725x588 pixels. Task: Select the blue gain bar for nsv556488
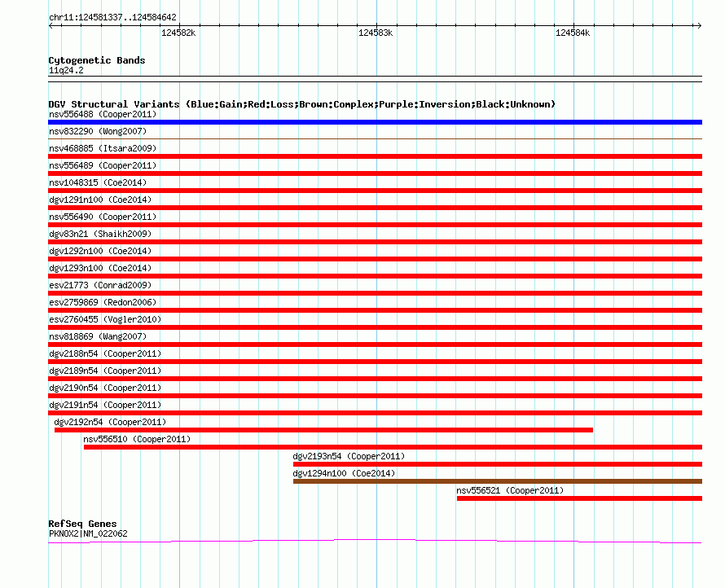click(375, 122)
